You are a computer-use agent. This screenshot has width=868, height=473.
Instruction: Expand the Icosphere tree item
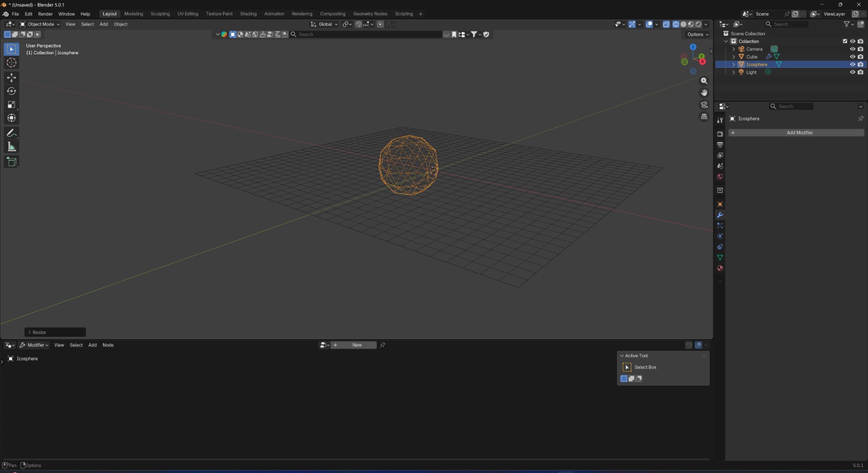733,65
